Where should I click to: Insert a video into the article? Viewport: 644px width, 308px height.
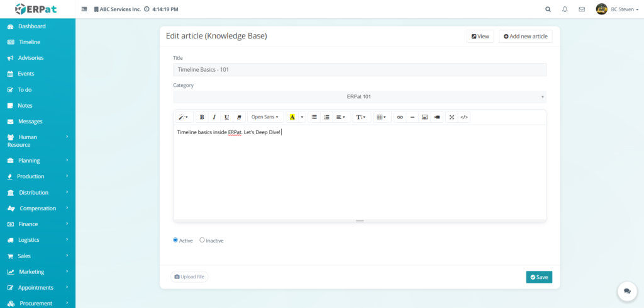click(437, 117)
